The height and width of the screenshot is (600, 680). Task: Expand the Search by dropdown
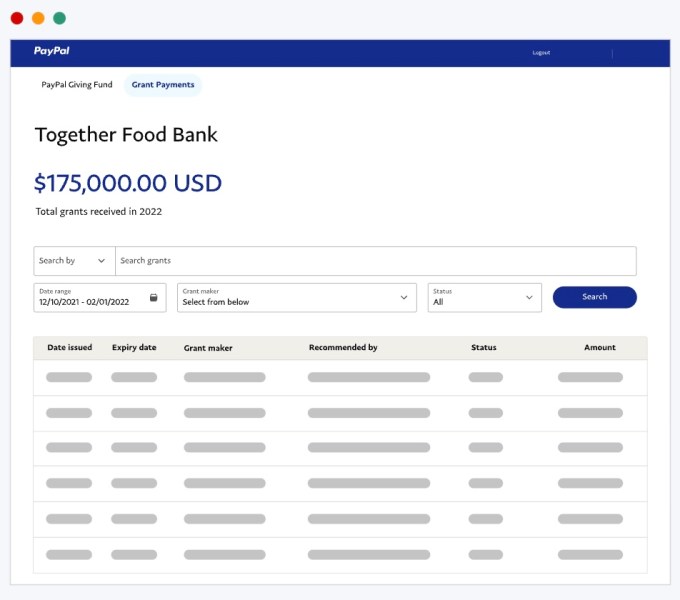[x=74, y=261]
